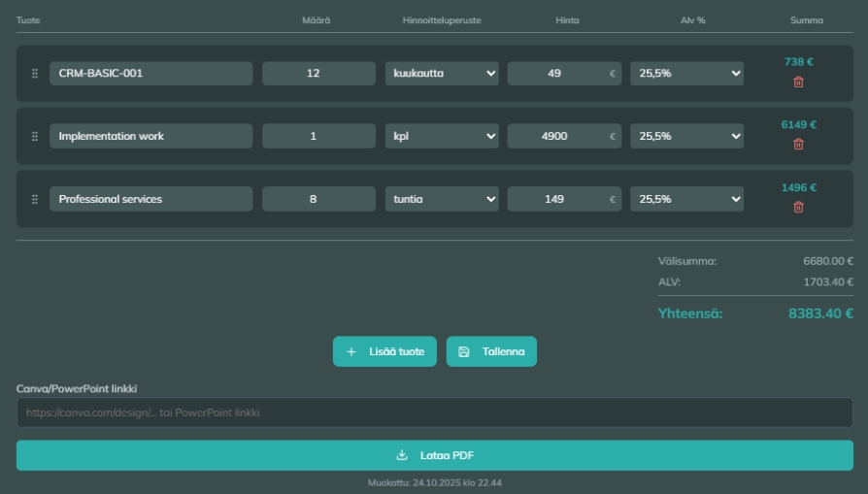
Task: Click drag handle beside Professional services
Action: (35, 199)
